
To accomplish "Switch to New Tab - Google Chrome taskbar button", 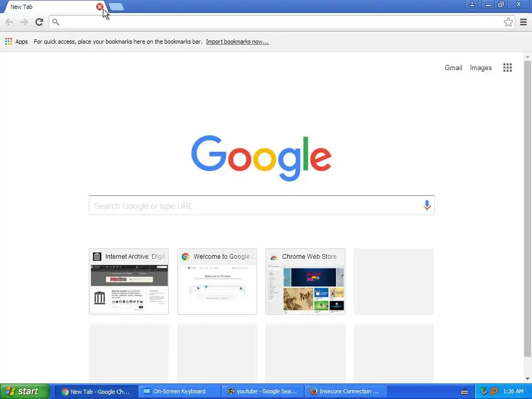I will pos(96,392).
